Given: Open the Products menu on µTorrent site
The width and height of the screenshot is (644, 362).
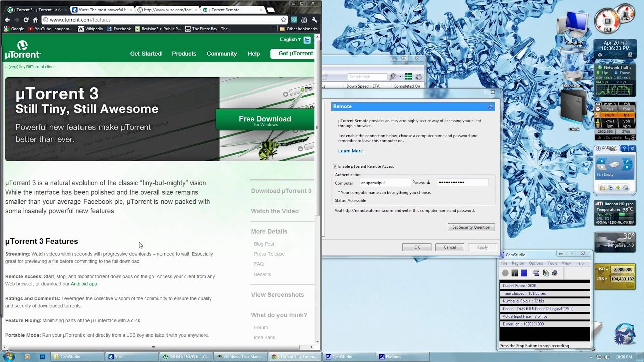Looking at the screenshot, I should 184,54.
